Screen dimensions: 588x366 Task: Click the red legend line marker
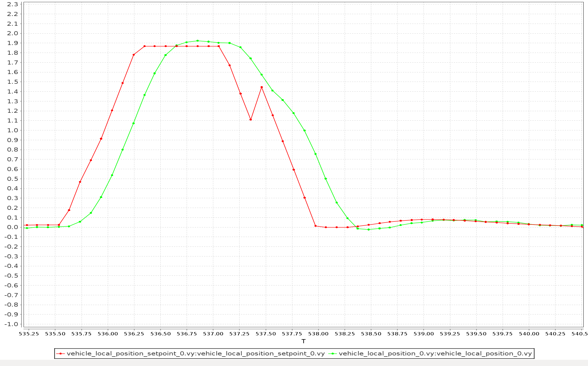coord(61,354)
